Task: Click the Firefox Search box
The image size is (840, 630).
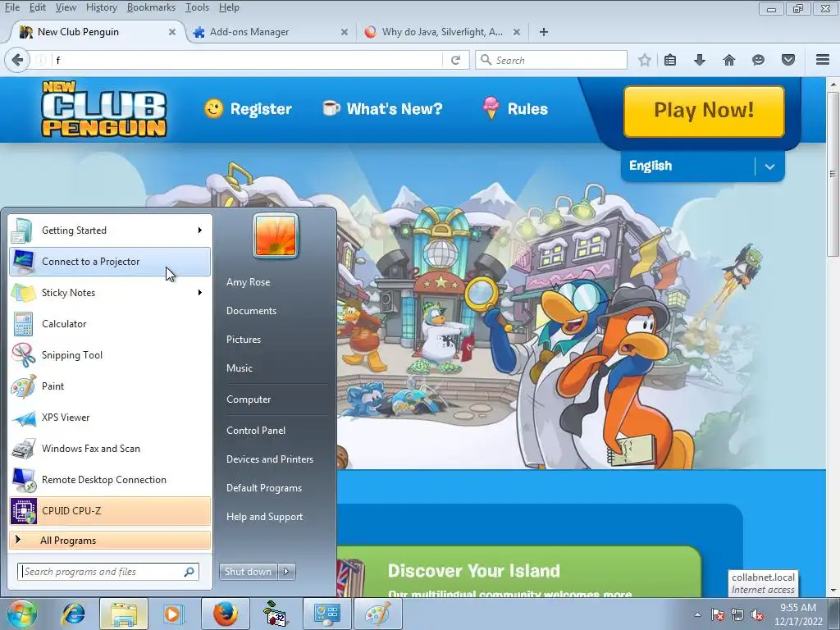Action: point(551,60)
